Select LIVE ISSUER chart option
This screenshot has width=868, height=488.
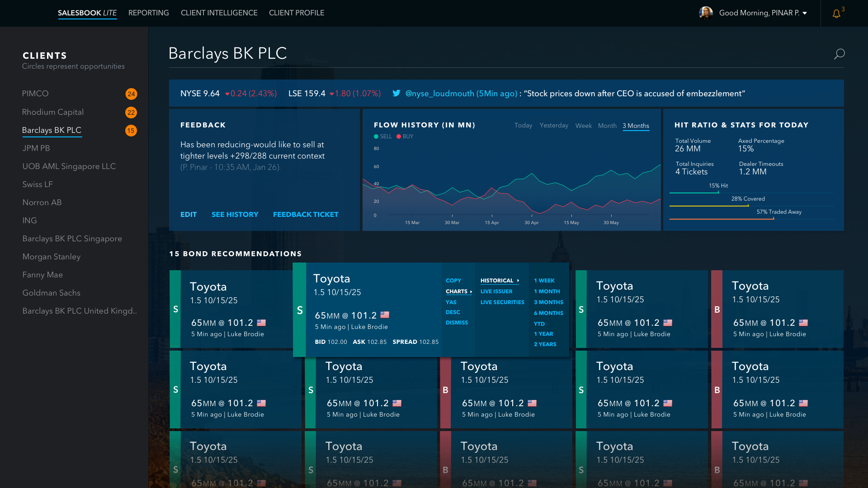click(496, 291)
